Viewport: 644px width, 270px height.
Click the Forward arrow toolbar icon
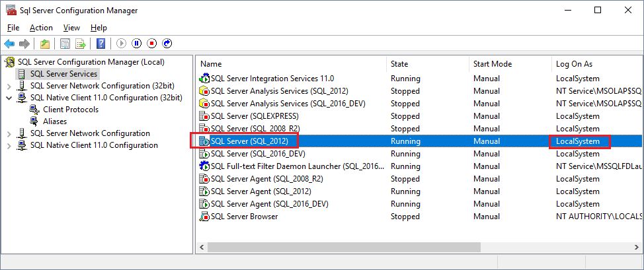pos(24,44)
